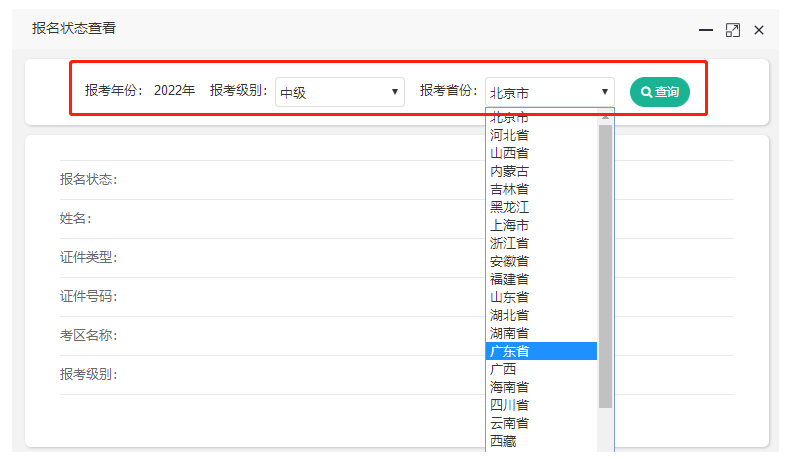Select 黑龙江 in the province list
This screenshot has width=788, height=459.
pyautogui.click(x=509, y=207)
